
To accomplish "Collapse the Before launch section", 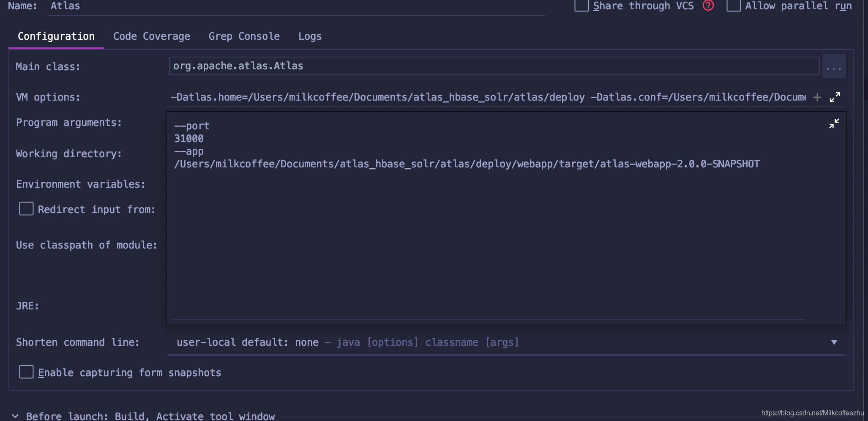I will pyautogui.click(x=15, y=416).
